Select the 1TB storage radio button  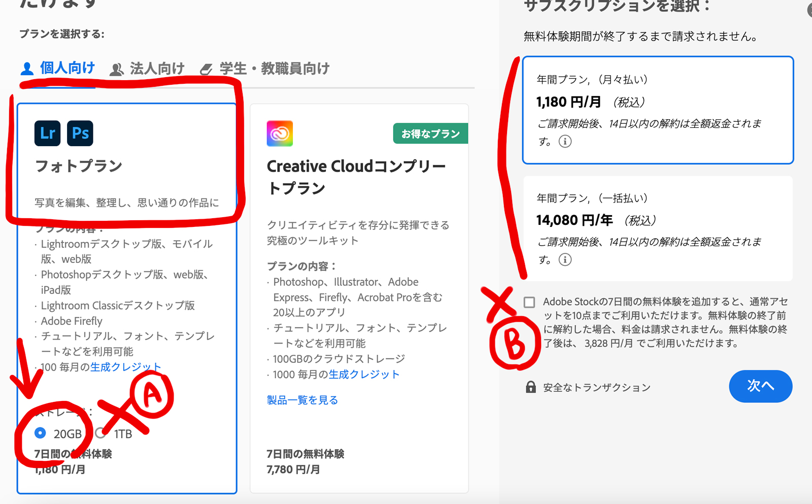(x=101, y=433)
